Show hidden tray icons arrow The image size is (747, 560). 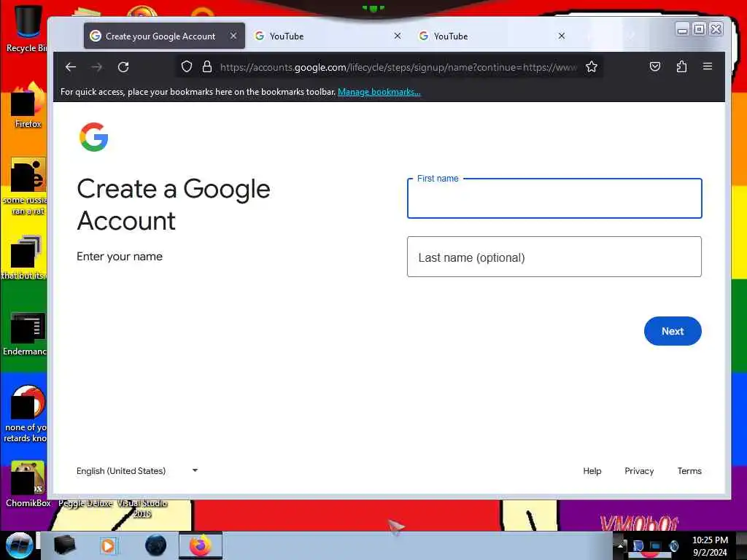pyautogui.click(x=620, y=545)
